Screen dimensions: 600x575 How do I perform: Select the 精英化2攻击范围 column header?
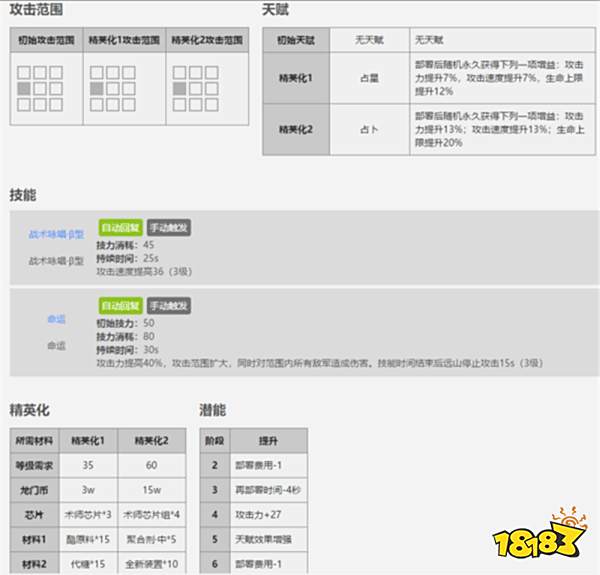[x=207, y=43]
